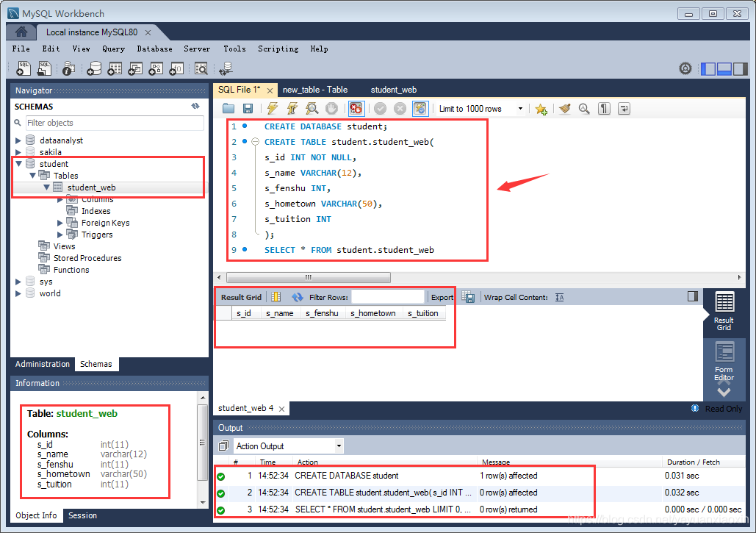Expand the sakila schema
The height and width of the screenshot is (533, 756).
pos(18,152)
